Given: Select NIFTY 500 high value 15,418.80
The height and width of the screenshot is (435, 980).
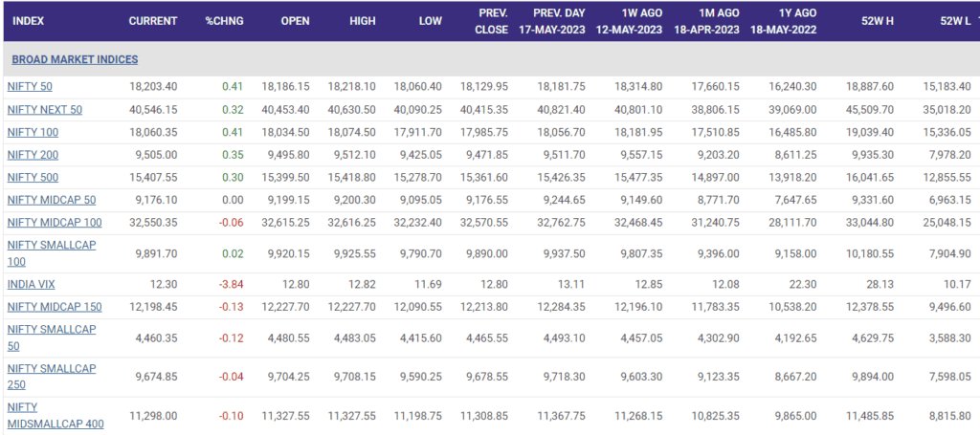Looking at the screenshot, I should point(352,177).
